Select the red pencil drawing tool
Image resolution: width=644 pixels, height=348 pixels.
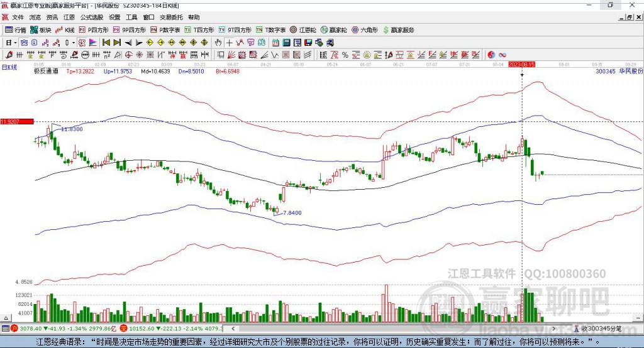click(9, 55)
